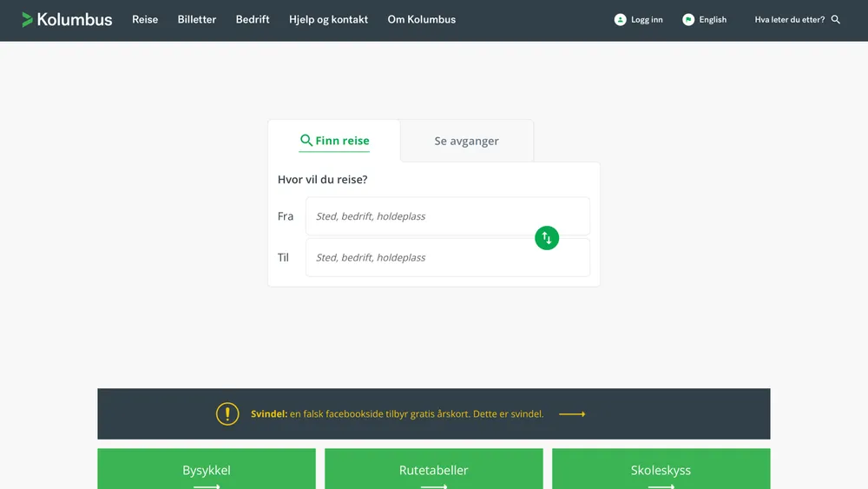868x489 pixels.
Task: Click the search icon in Finn reise tab
Action: point(306,140)
